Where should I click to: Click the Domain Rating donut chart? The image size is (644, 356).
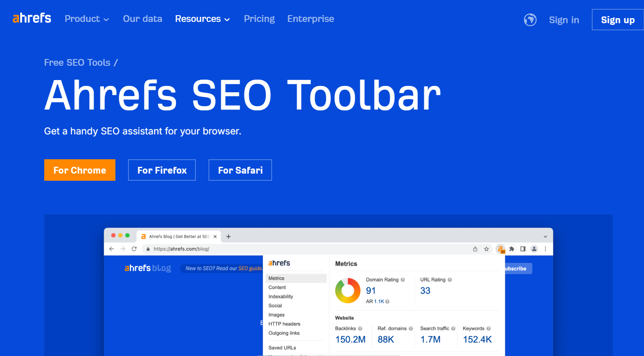click(348, 291)
